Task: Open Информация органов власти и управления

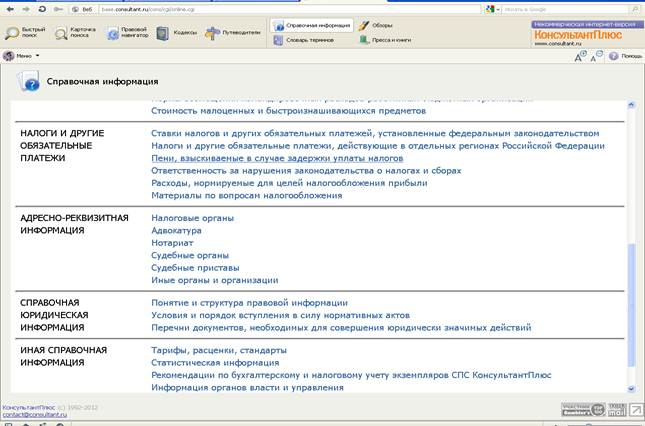Action: coord(247,387)
